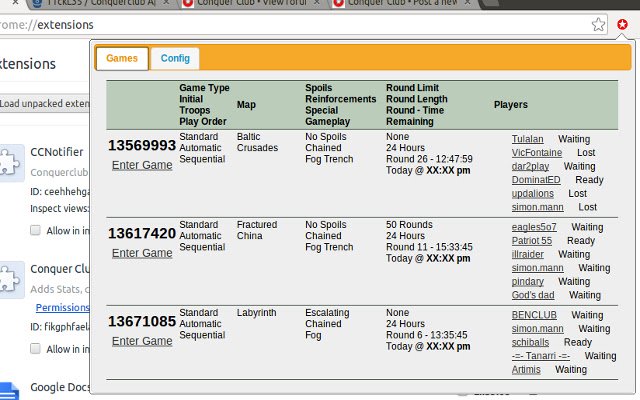Click the Fractured China map name
Image resolution: width=640 pixels, height=400 pixels.
pyautogui.click(x=257, y=230)
